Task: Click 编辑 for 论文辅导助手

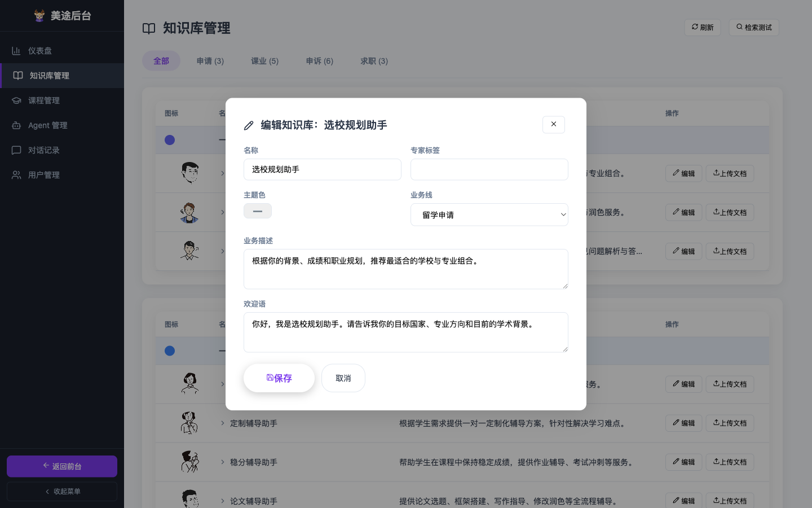Action: click(684, 501)
